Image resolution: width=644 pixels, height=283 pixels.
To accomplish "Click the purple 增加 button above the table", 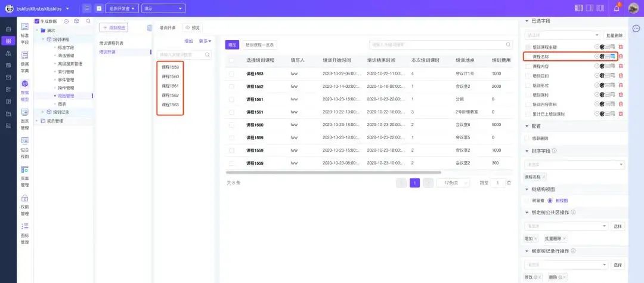I will [232, 45].
